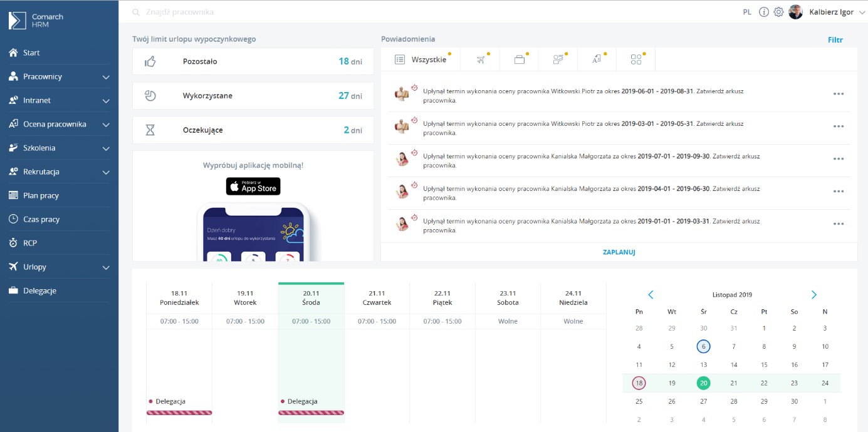Viewport: 868px width, 432px height.
Task: Click the user avatar photo
Action: pos(796,12)
